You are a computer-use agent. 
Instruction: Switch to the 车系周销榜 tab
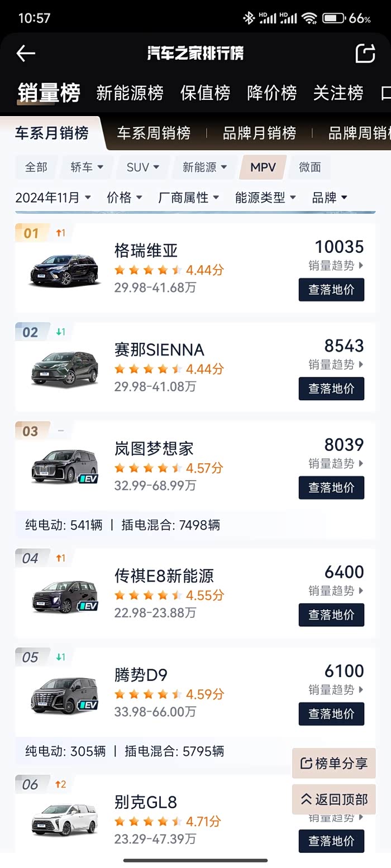(154, 133)
